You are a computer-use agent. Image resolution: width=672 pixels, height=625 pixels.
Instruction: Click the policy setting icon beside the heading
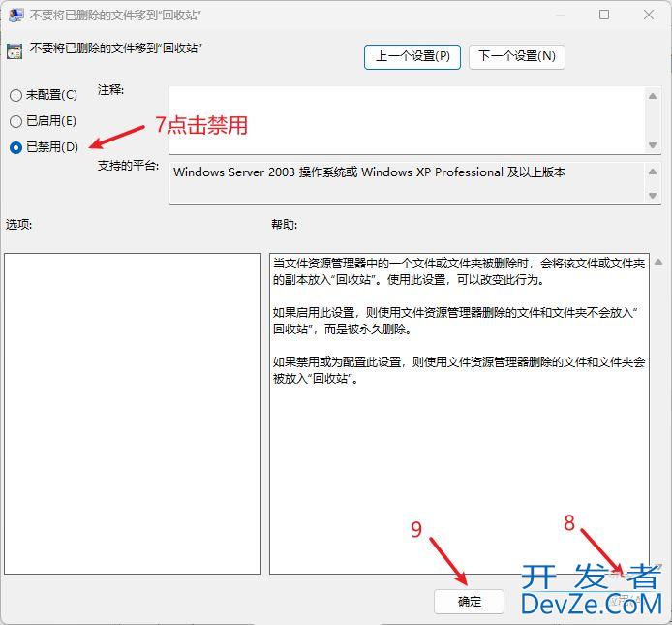15,51
